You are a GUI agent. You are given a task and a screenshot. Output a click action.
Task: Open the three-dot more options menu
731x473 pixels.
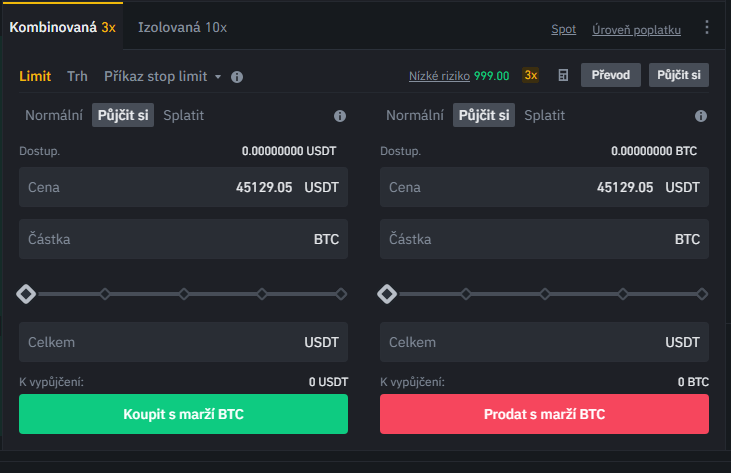pos(707,27)
